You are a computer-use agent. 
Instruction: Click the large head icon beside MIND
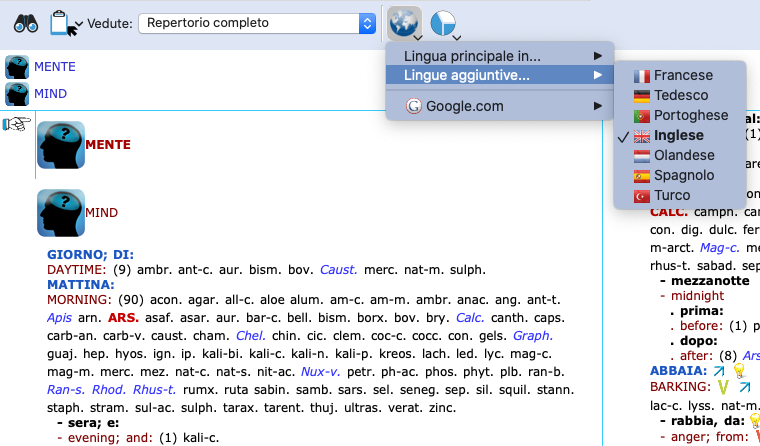click(x=60, y=213)
